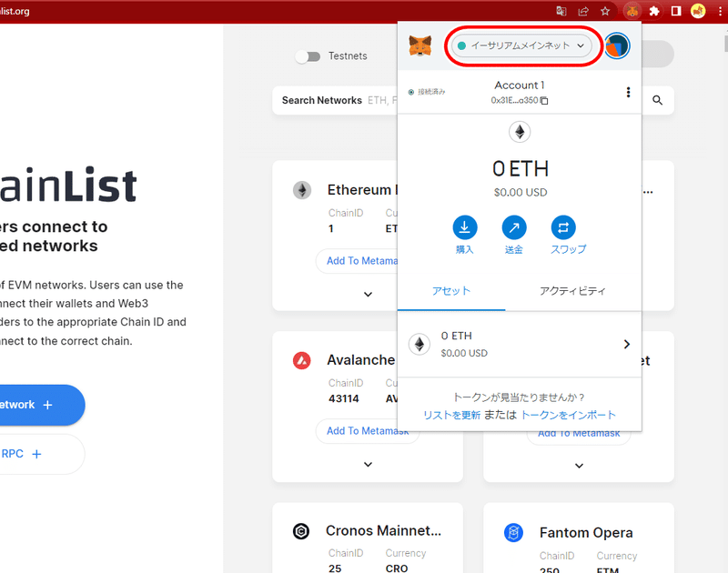Check the connected site status indicator
Viewport: 728px width, 573px height.
pyautogui.click(x=427, y=92)
